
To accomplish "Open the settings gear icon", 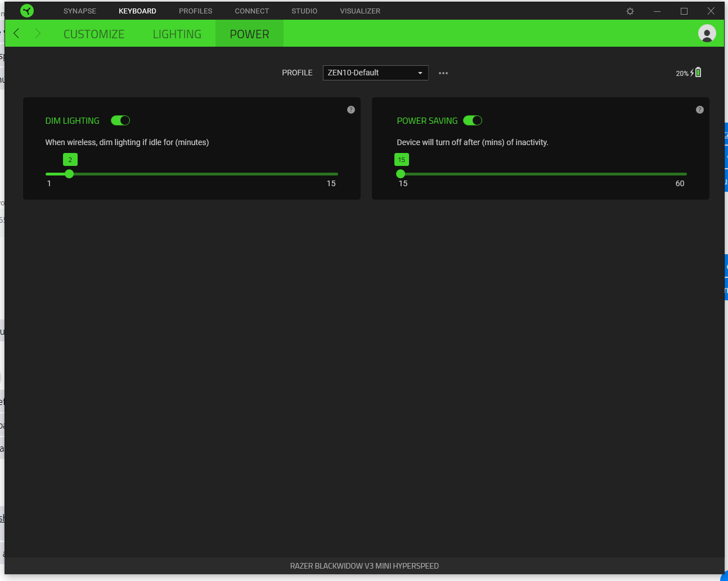I will click(x=630, y=11).
